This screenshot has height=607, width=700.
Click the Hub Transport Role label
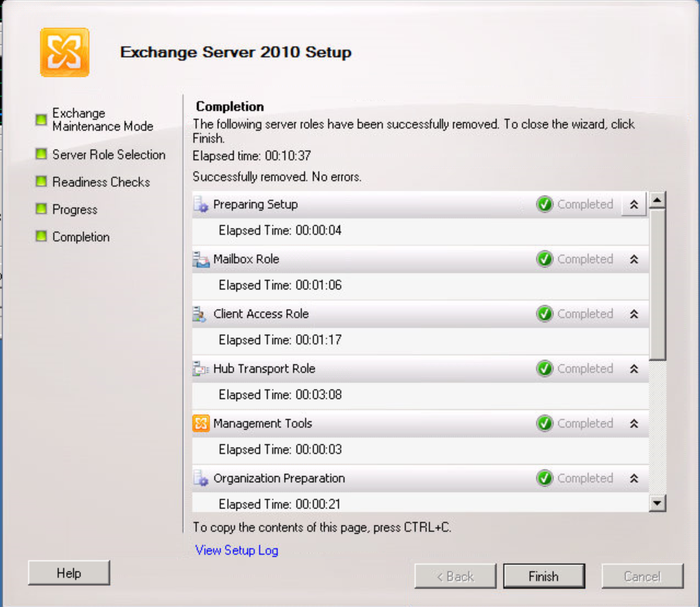(264, 369)
